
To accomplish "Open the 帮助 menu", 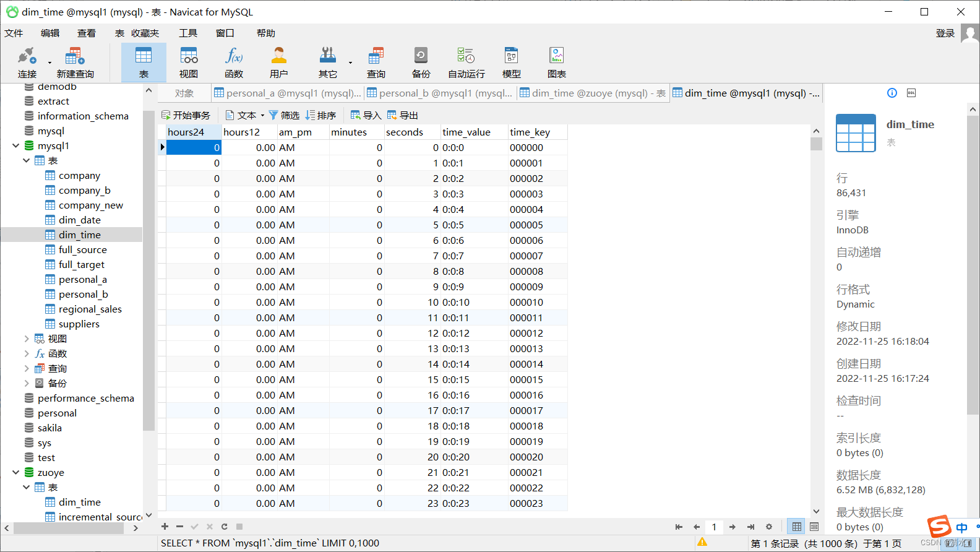I will coord(266,33).
